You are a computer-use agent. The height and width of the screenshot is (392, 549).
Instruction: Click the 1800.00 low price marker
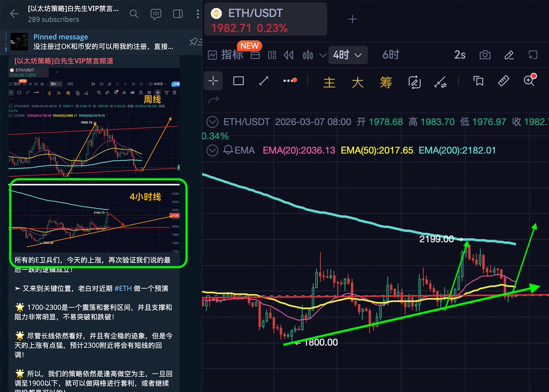point(320,342)
